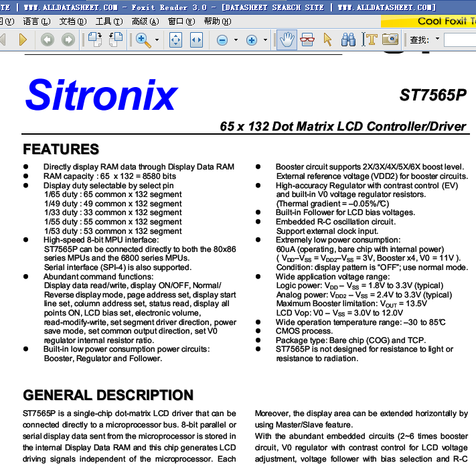Viewport: 476px width, 465px height.
Task: Open the binoculars search tool
Action: pos(348,40)
